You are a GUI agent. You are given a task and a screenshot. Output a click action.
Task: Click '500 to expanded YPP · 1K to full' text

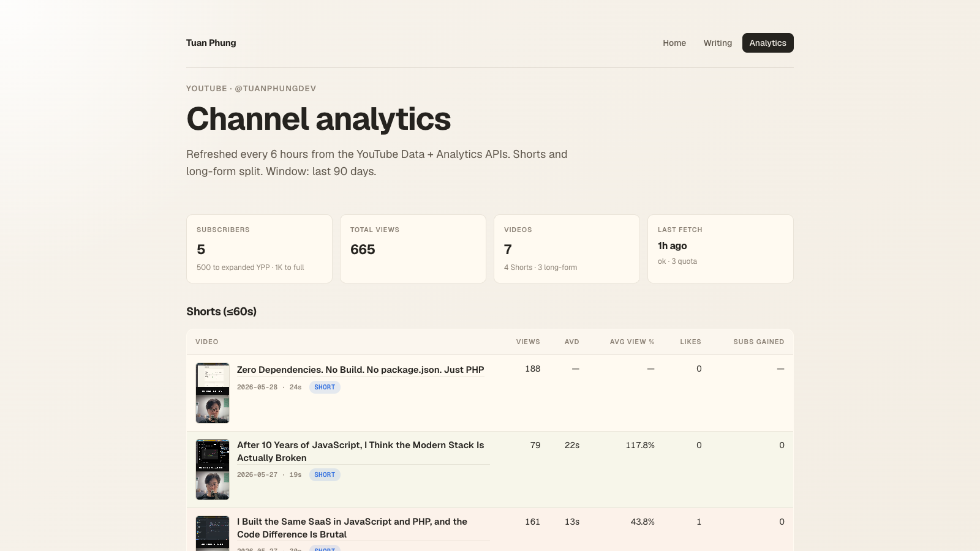coord(250,268)
